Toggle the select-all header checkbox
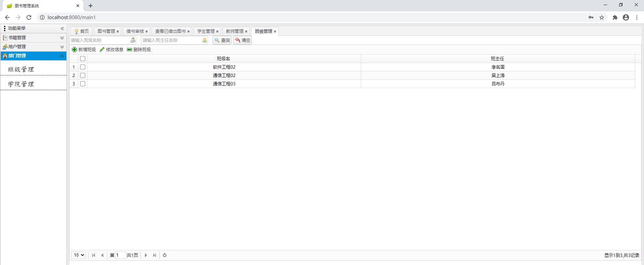 pos(83,59)
